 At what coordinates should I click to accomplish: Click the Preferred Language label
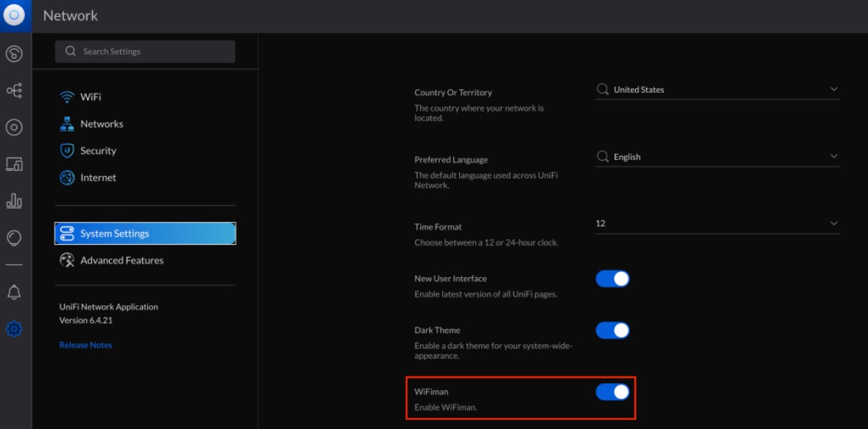pyautogui.click(x=451, y=159)
